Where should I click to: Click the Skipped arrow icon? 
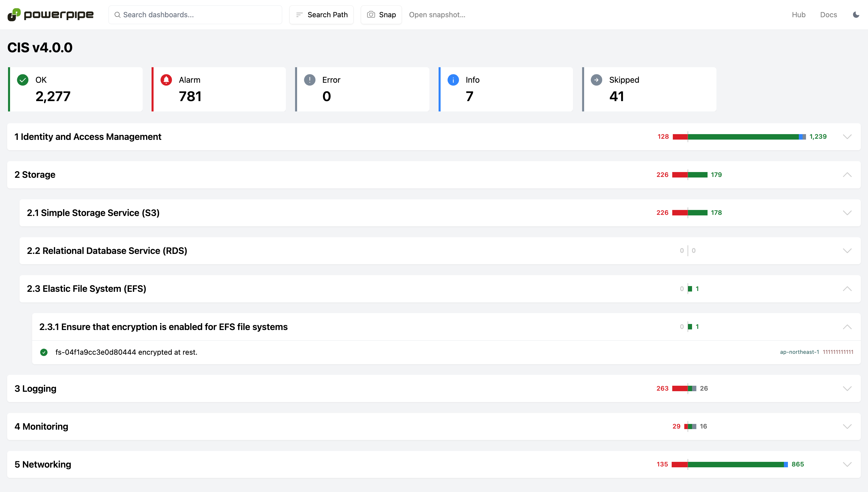(x=596, y=80)
